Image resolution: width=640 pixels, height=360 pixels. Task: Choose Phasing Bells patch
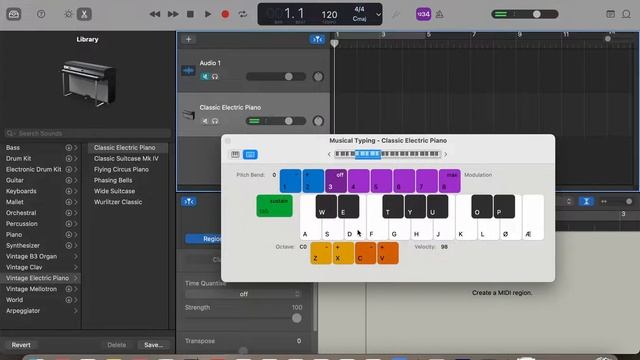113,180
